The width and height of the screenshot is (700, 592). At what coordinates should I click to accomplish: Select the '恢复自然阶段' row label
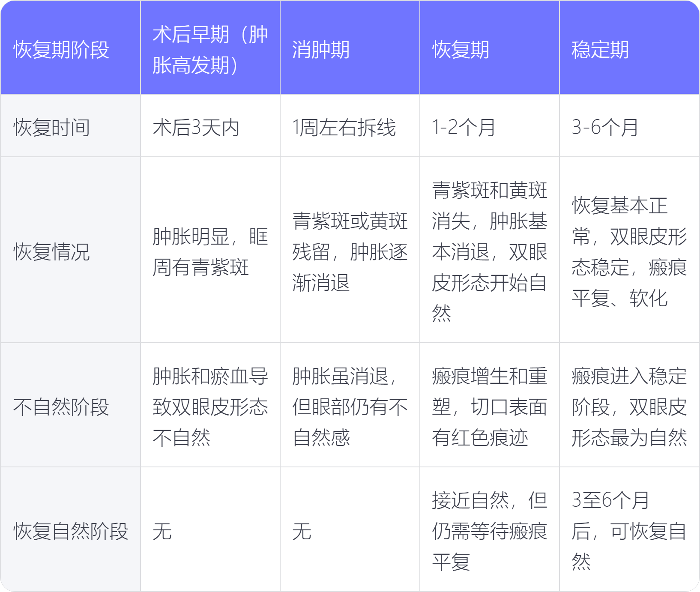point(71,531)
